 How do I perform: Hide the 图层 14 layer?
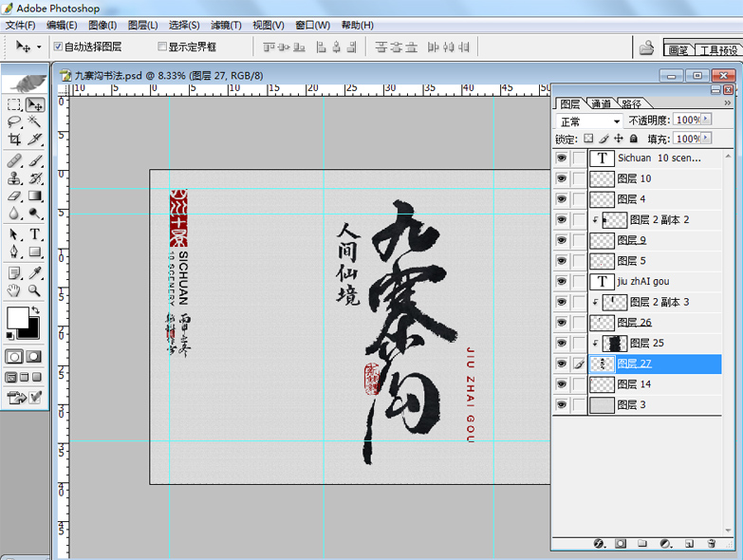(x=562, y=384)
